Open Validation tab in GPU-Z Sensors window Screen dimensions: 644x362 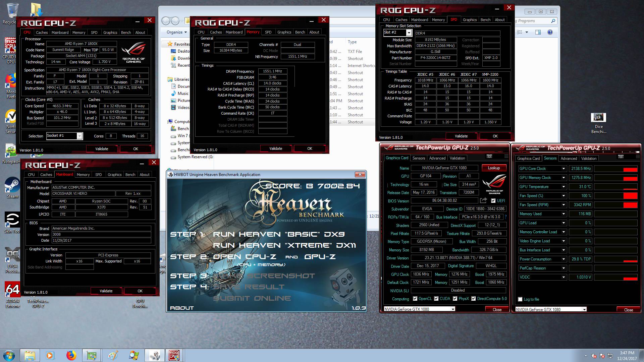589,159
